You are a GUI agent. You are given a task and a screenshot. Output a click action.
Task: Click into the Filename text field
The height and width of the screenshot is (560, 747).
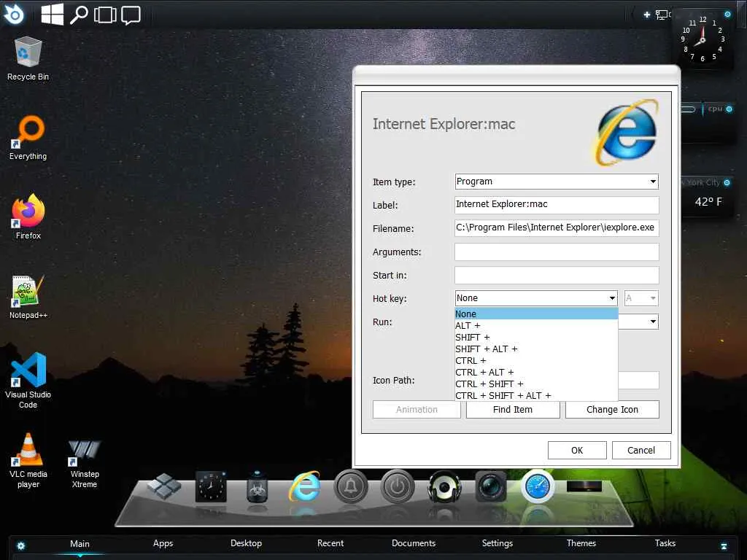tap(557, 227)
